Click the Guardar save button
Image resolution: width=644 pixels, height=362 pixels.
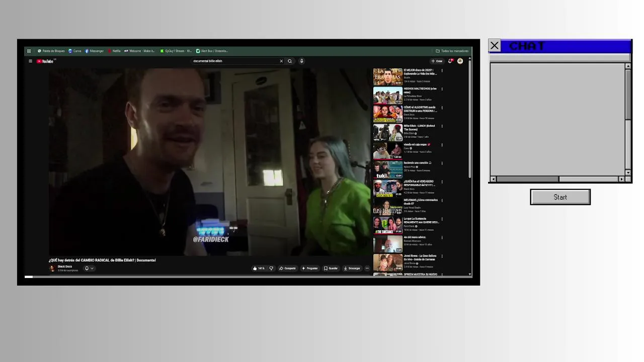click(331, 268)
